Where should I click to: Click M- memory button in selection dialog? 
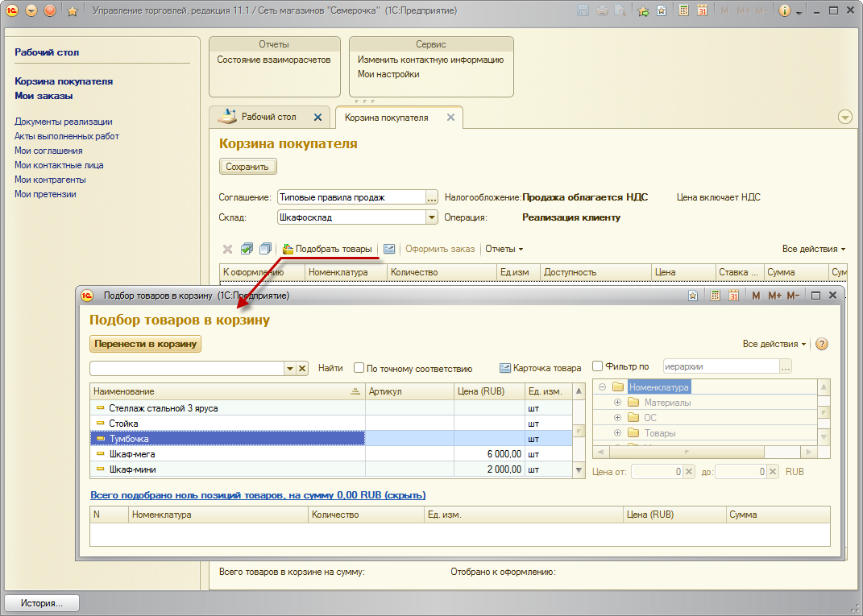point(793,296)
